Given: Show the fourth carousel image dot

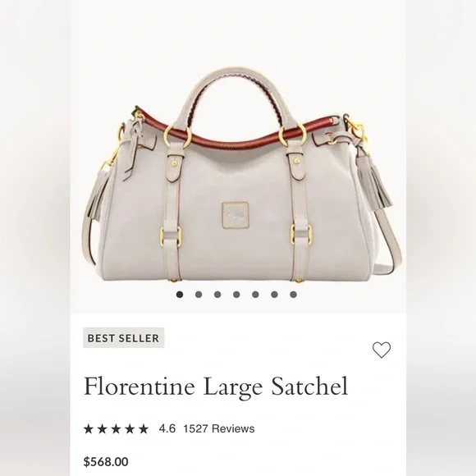Looking at the screenshot, I should click(236, 295).
